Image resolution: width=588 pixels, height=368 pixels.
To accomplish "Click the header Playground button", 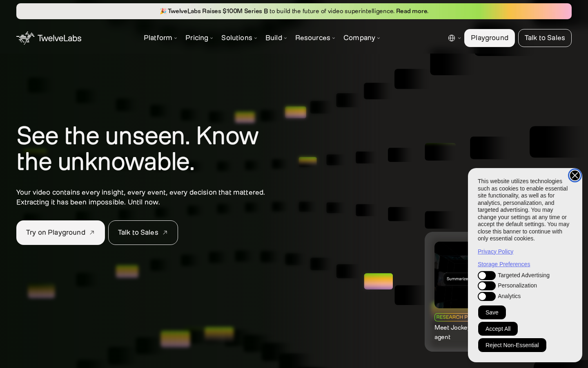I will tap(490, 38).
